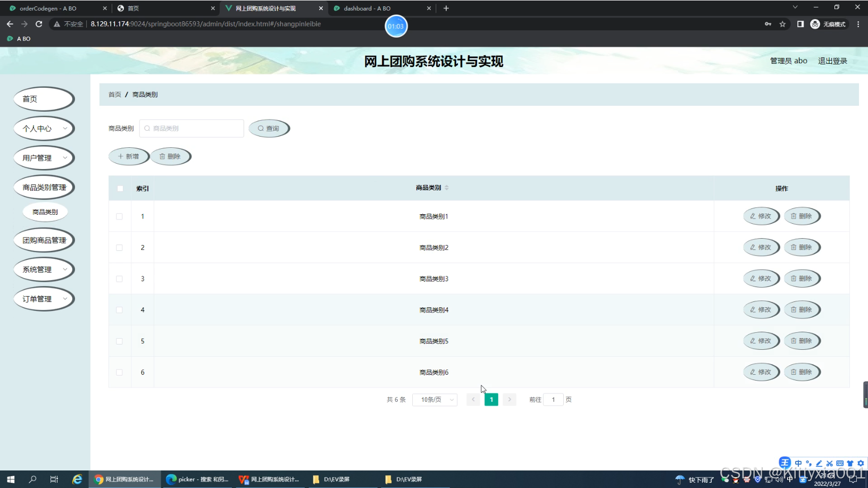Screen dimensions: 868x488
Task: Click 退出登录 to log out
Action: click(832, 61)
